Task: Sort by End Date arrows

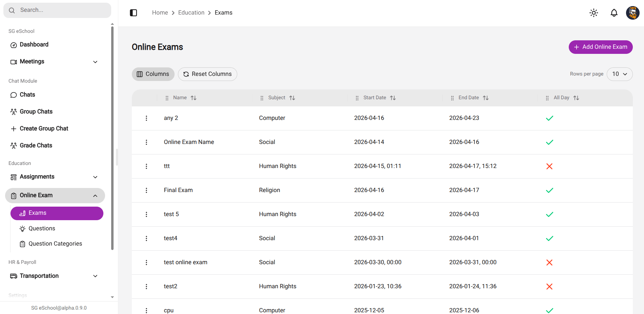Action: [486, 98]
